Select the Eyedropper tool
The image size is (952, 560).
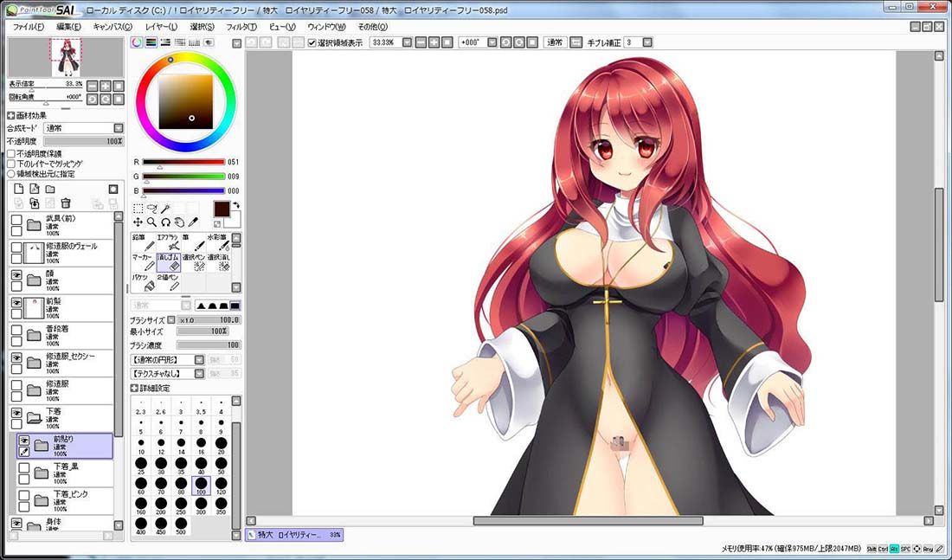click(x=193, y=222)
